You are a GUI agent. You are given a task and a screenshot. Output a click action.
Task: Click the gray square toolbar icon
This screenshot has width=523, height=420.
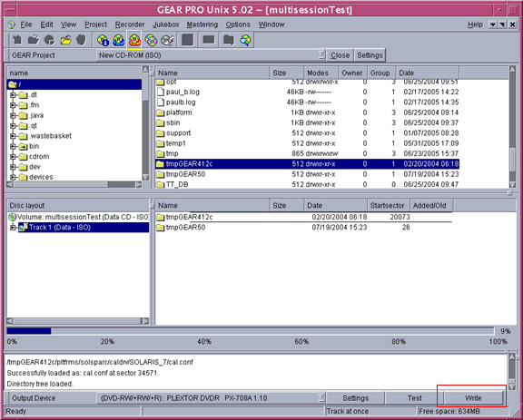pos(188,40)
